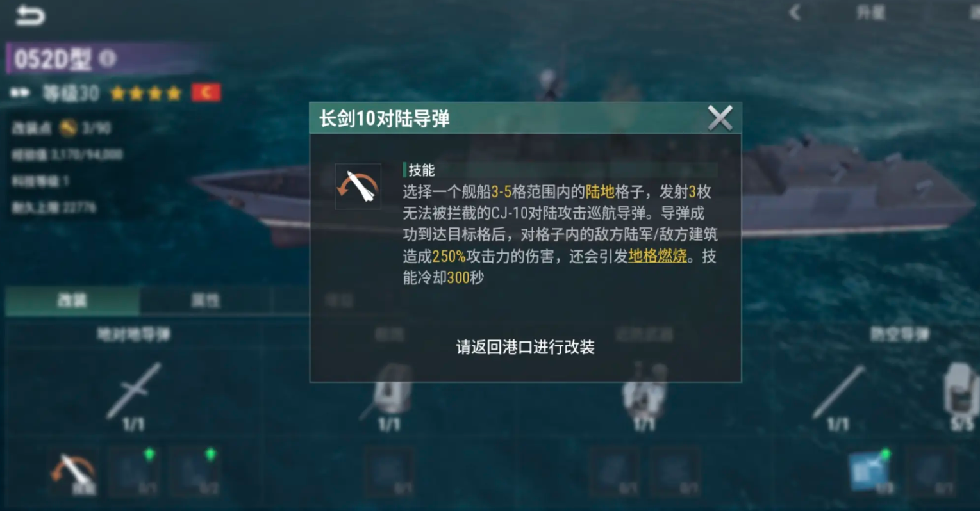Tap the red nation flag icon
The image size is (980, 511).
coord(206,92)
